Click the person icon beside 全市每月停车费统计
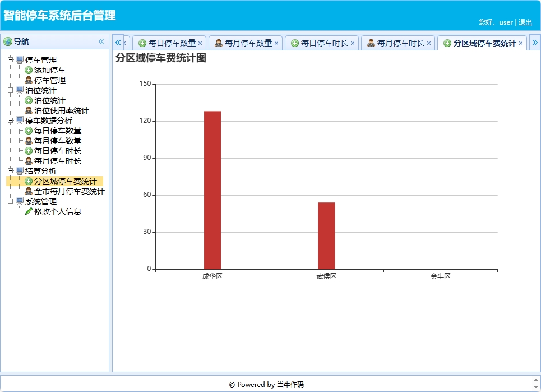The width and height of the screenshot is (541, 392). click(x=28, y=191)
